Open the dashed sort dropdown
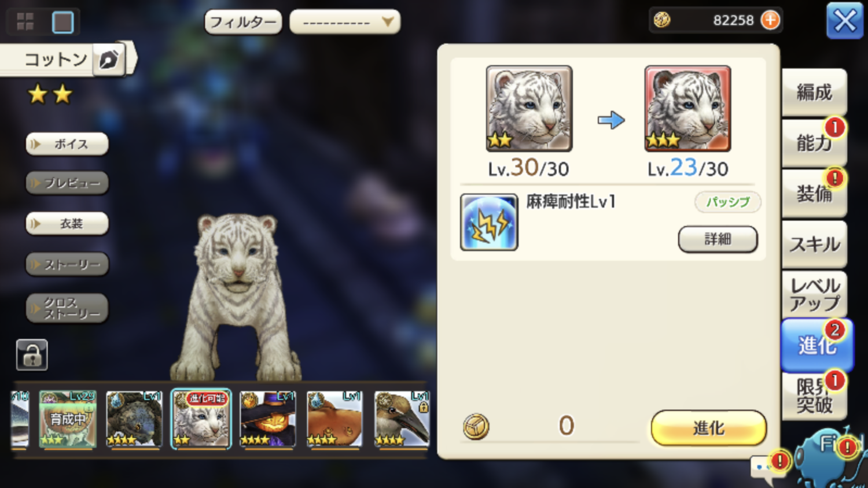 tap(345, 22)
